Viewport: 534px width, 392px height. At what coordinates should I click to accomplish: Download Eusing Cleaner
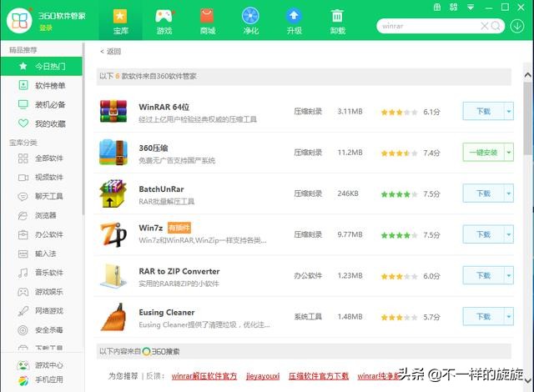[x=483, y=317]
